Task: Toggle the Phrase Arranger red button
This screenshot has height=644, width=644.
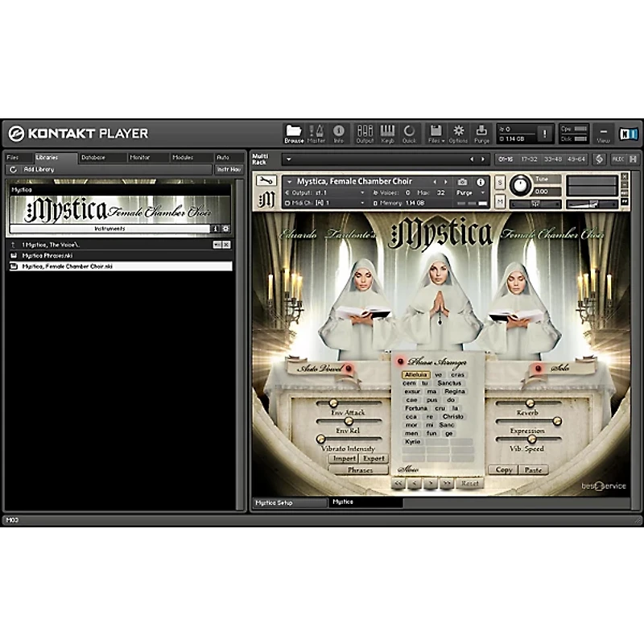Action: tap(398, 361)
